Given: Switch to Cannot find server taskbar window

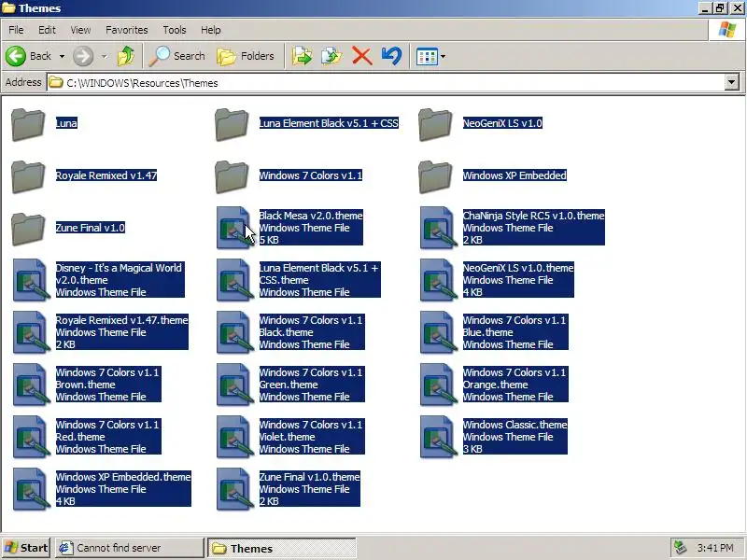Looking at the screenshot, I should click(129, 548).
